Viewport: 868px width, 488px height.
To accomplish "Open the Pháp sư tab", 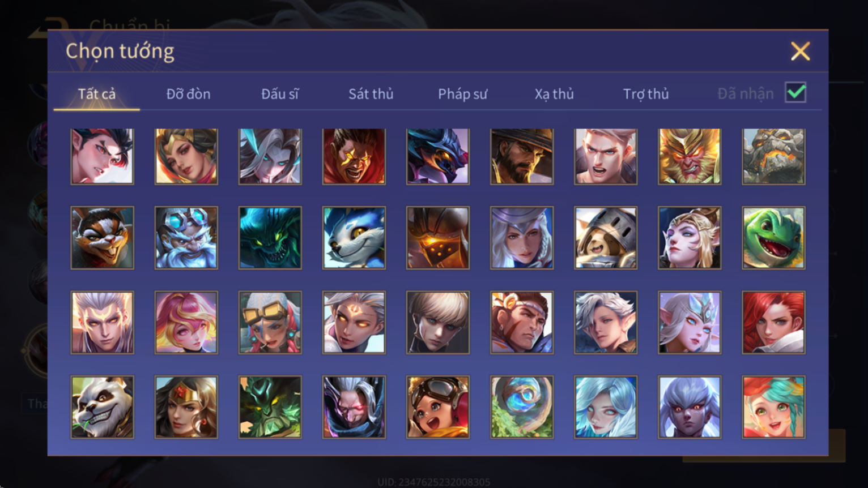I will 462,94.
